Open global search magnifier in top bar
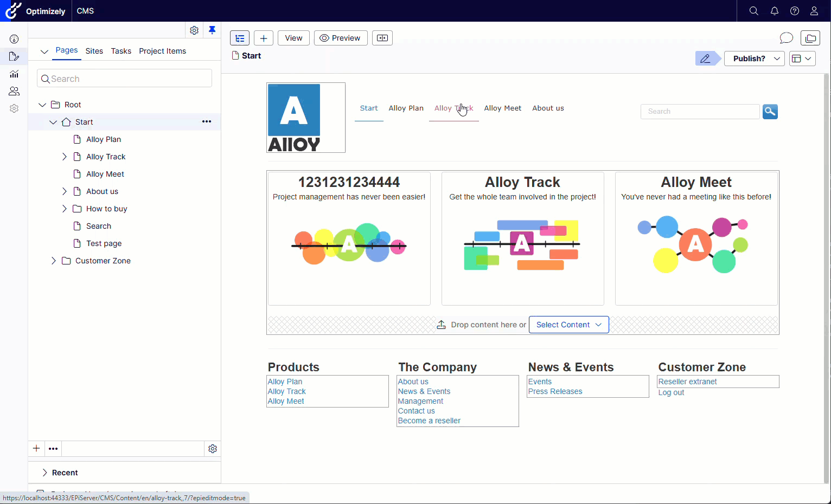This screenshot has height=504, width=831. (754, 11)
